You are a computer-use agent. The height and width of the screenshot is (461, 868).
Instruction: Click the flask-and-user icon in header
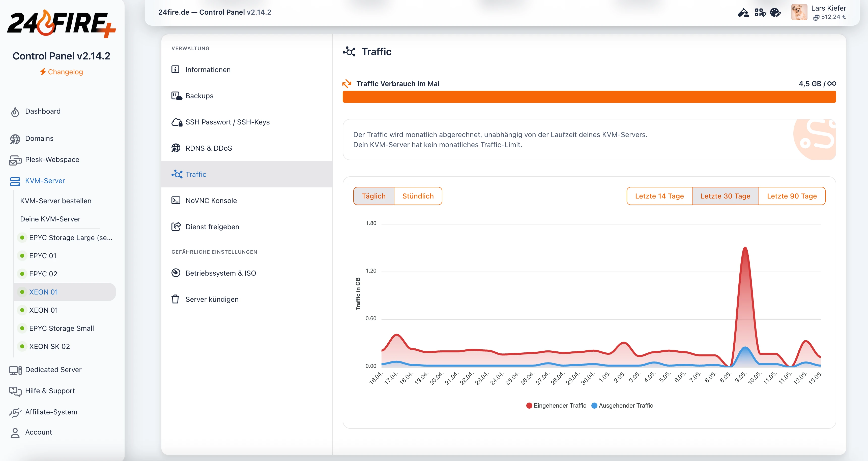click(743, 13)
